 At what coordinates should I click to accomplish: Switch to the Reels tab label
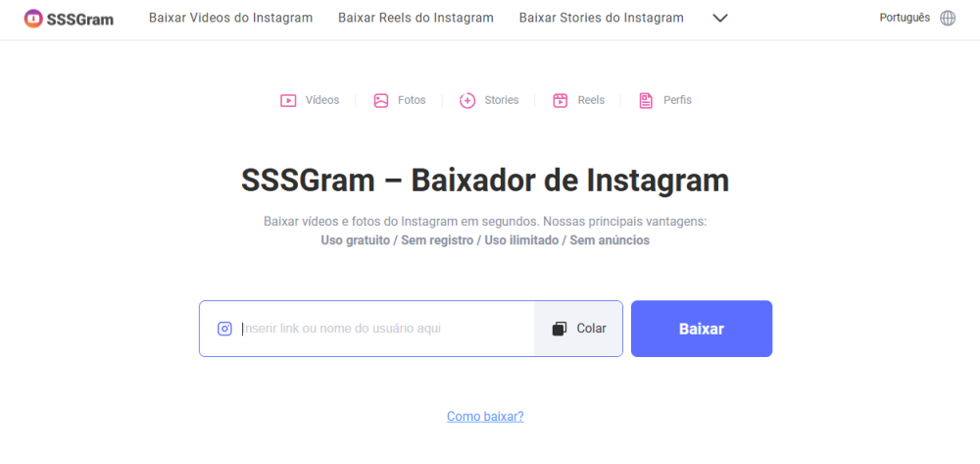click(591, 100)
